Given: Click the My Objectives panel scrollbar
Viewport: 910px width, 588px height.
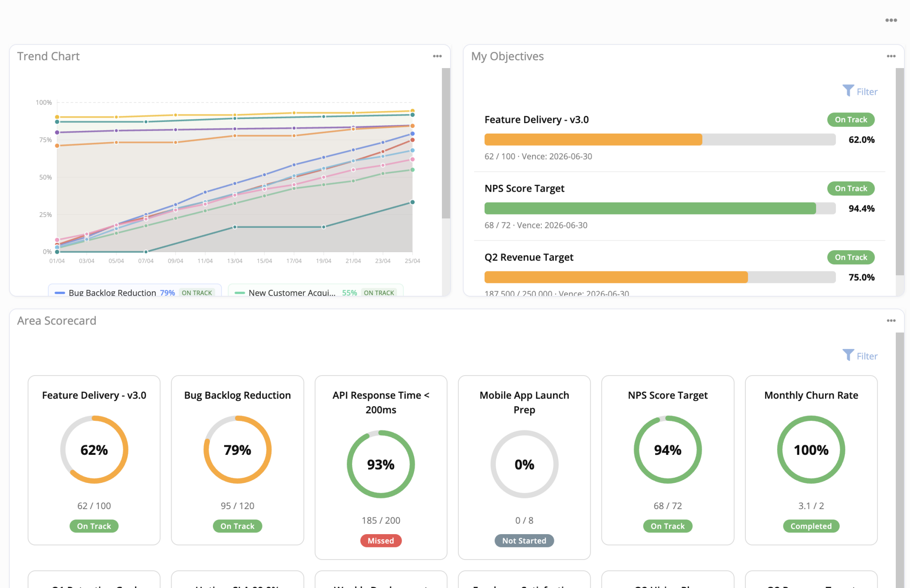Looking at the screenshot, I should [899, 171].
